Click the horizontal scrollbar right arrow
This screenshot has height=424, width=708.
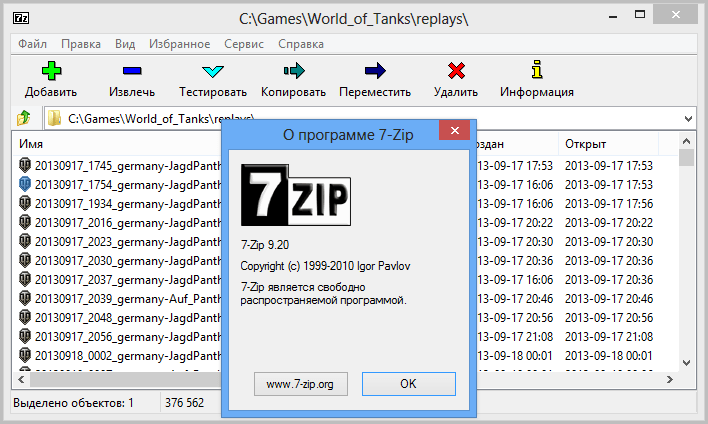(670, 379)
